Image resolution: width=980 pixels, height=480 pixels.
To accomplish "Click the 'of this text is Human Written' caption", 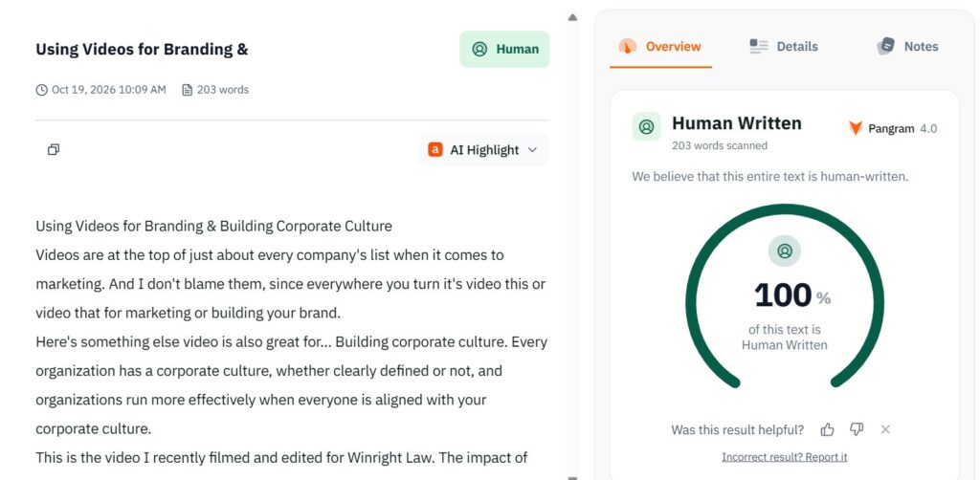I will pyautogui.click(x=785, y=338).
